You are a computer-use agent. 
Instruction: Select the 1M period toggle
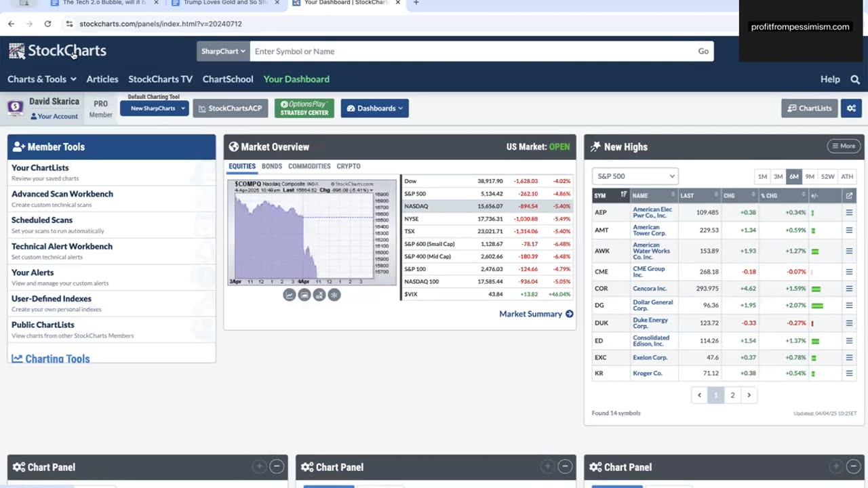pyautogui.click(x=762, y=176)
